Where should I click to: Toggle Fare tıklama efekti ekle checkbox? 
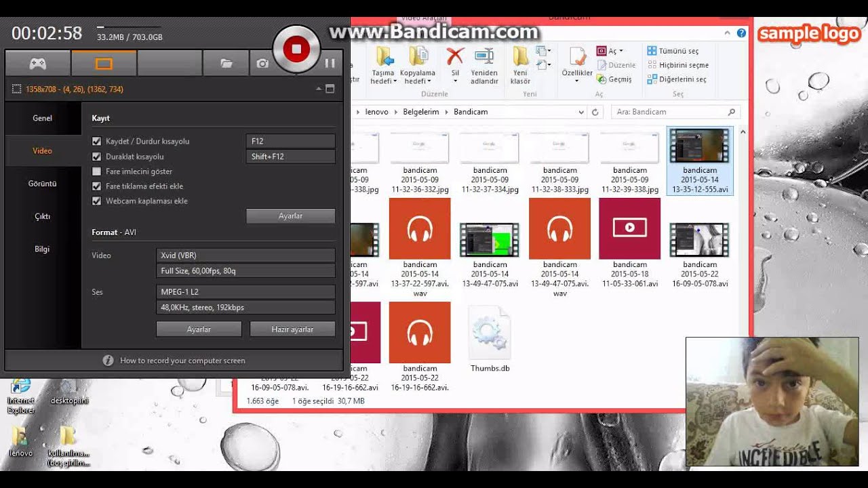96,186
